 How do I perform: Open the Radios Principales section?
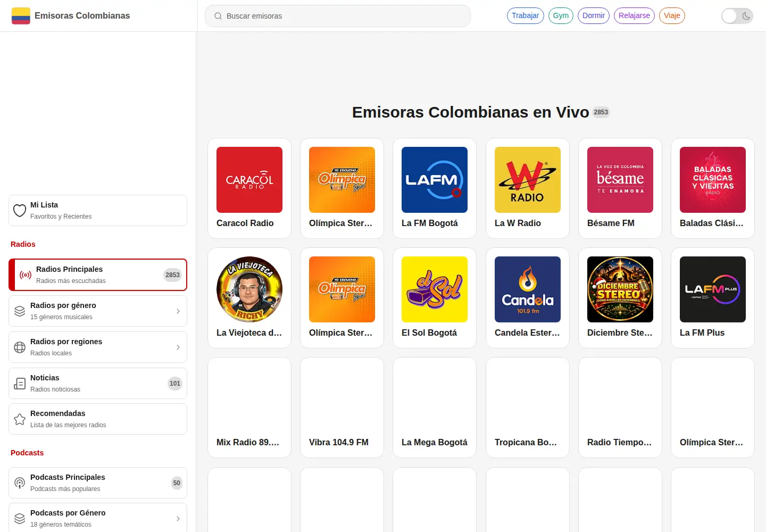pos(98,275)
